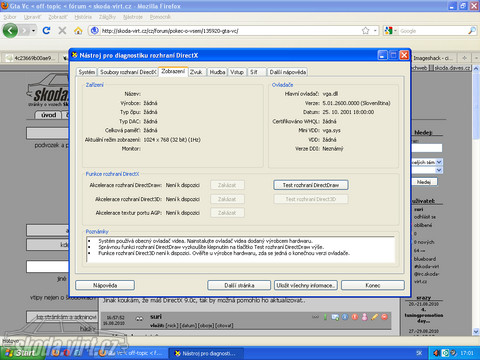Click the magnifier search icon
The height and width of the screenshot is (360, 480).
[x=472, y=31]
